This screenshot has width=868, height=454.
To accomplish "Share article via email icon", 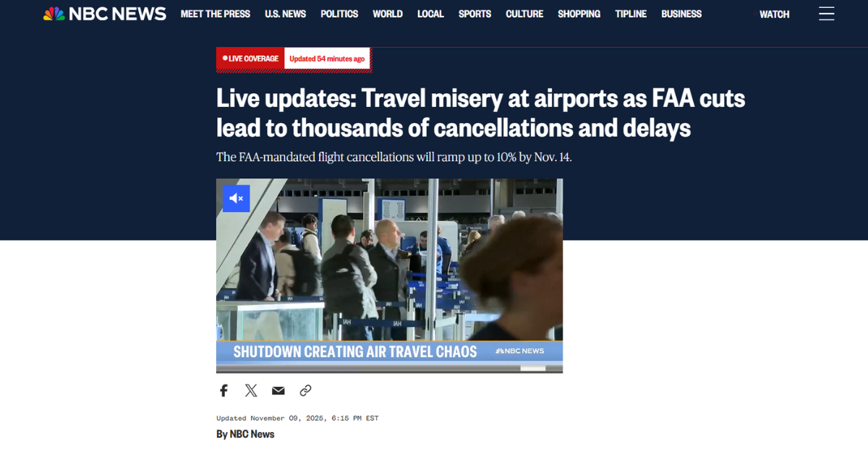I will click(x=278, y=390).
